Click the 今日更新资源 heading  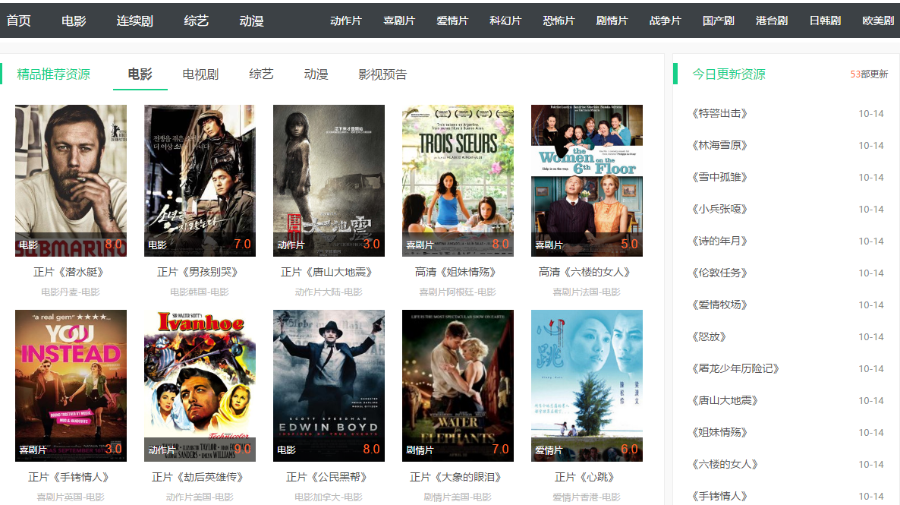coord(729,74)
